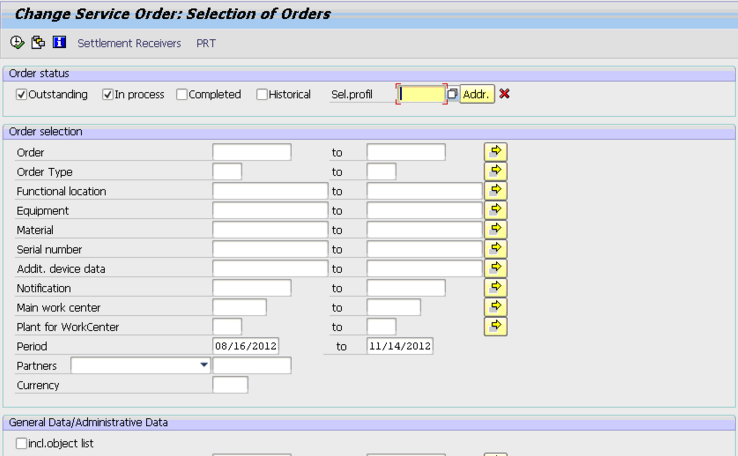Screen dimensions: 738x456
Task: Click the Addit. device data from field
Action: 270,268
